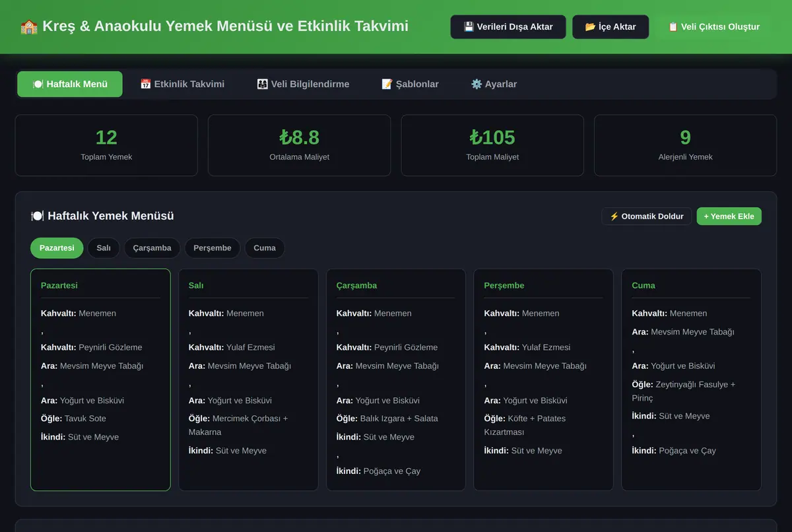
Task: Open the İçe Aktar import button
Action: pyautogui.click(x=610, y=27)
